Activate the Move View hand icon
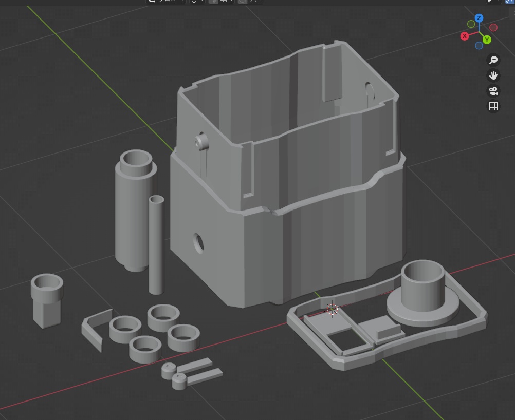 point(493,75)
